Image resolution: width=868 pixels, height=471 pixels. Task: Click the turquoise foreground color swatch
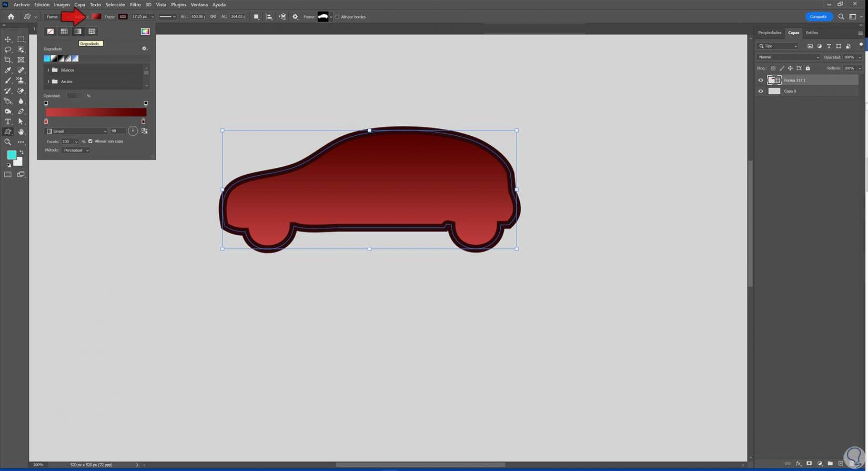tap(11, 155)
